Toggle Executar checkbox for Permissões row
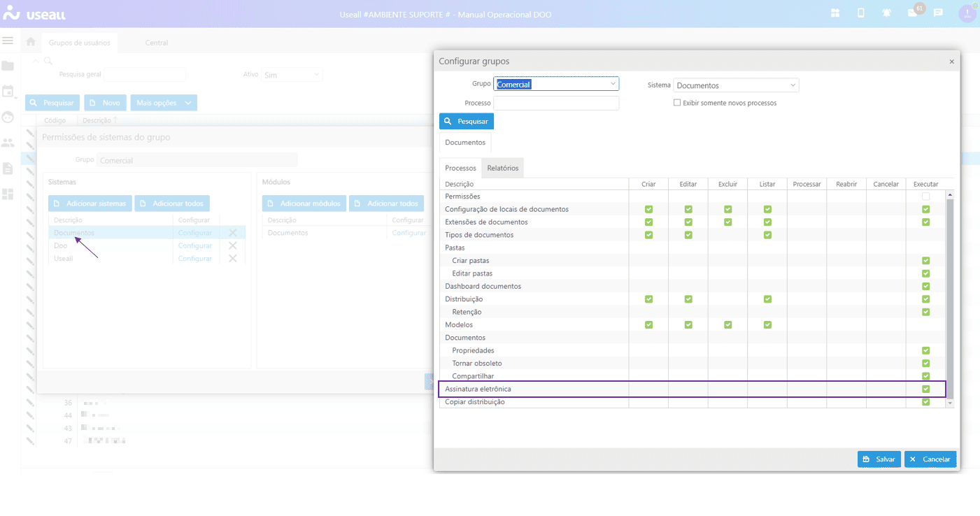 coord(925,196)
